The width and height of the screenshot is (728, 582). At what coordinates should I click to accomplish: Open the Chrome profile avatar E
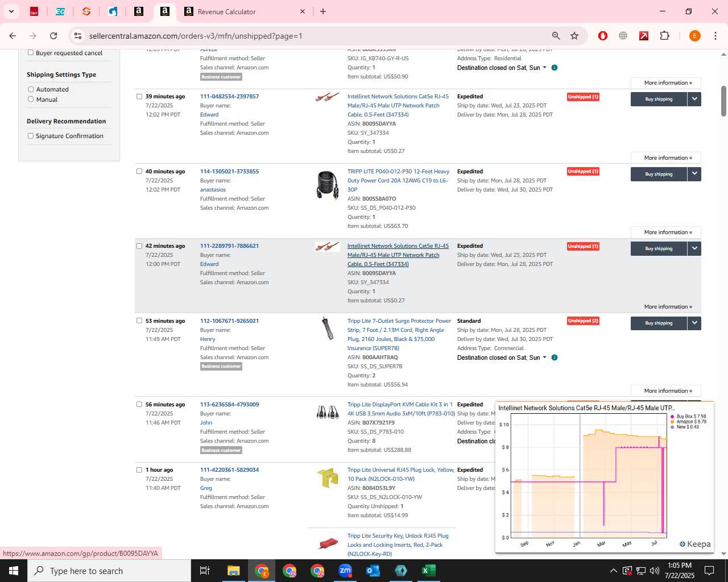tap(694, 36)
